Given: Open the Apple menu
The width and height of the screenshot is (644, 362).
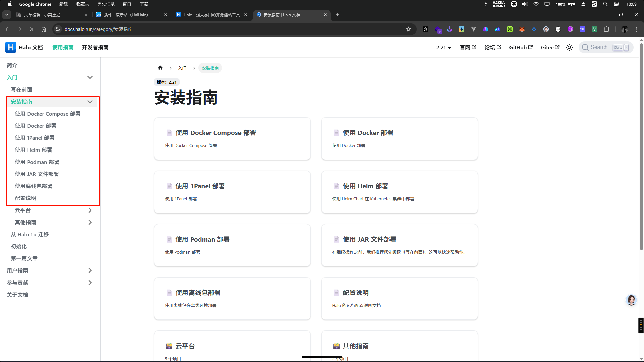Looking at the screenshot, I should point(9,4).
